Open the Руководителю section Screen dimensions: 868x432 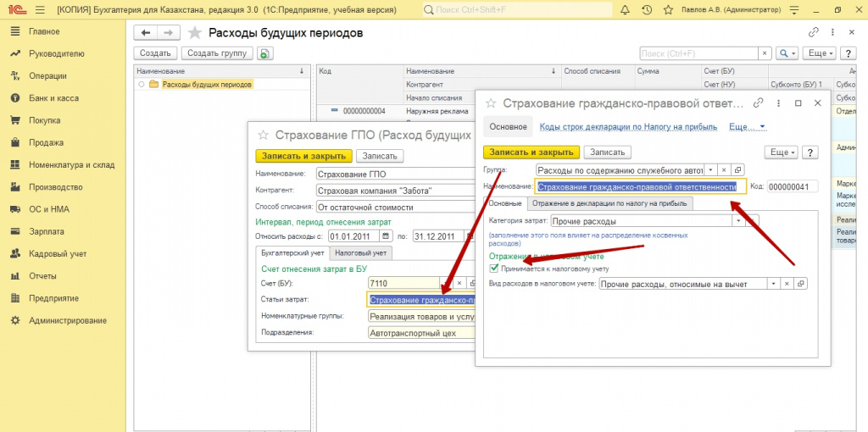(x=57, y=53)
